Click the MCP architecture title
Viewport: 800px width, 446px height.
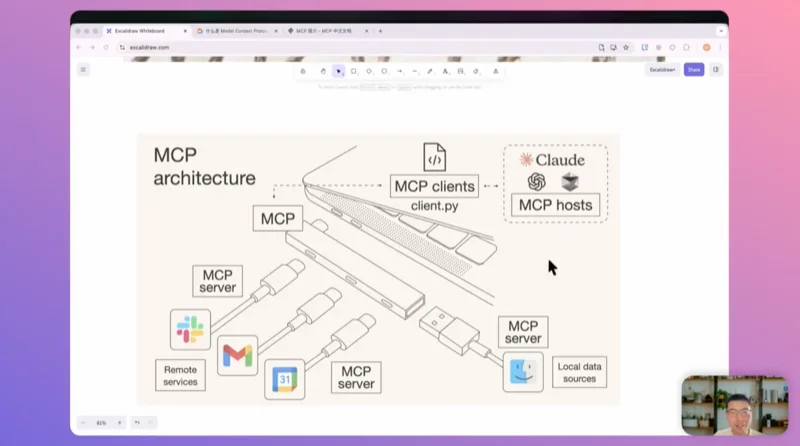pyautogui.click(x=204, y=166)
